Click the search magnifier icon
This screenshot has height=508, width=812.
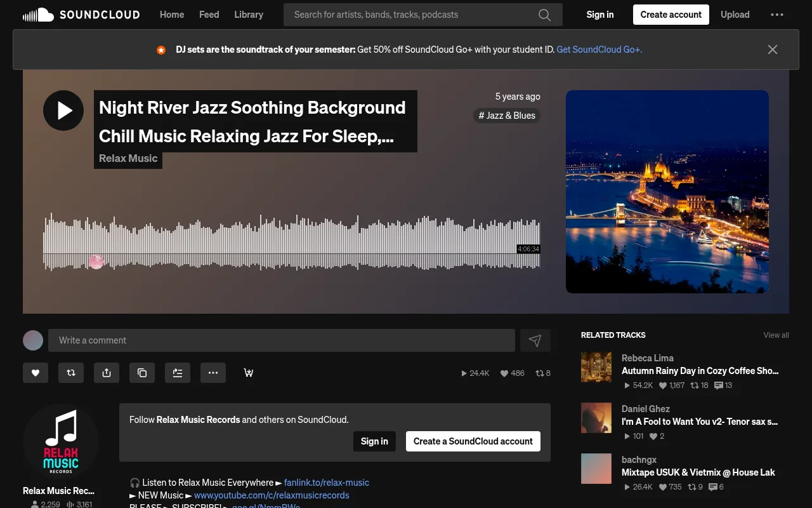tap(544, 15)
